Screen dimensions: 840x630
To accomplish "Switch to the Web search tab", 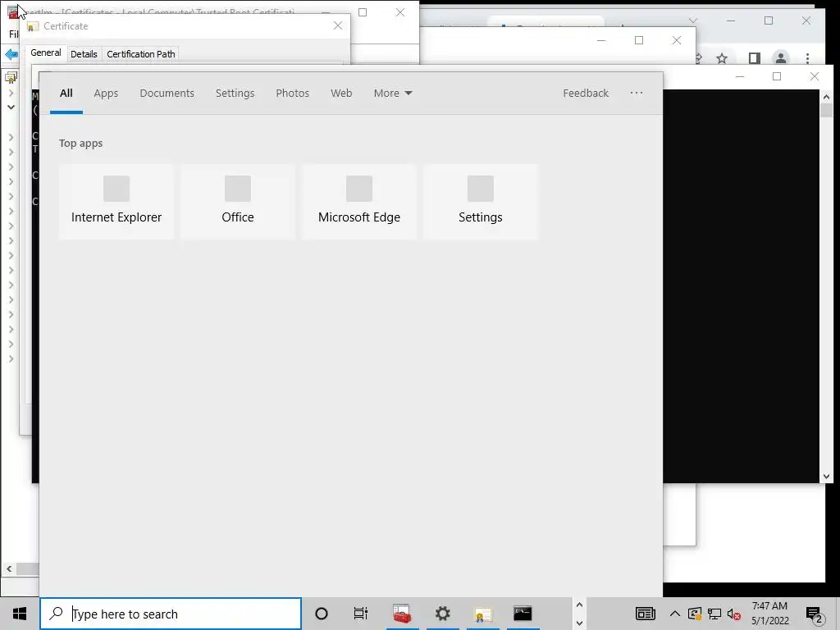I will point(341,94).
